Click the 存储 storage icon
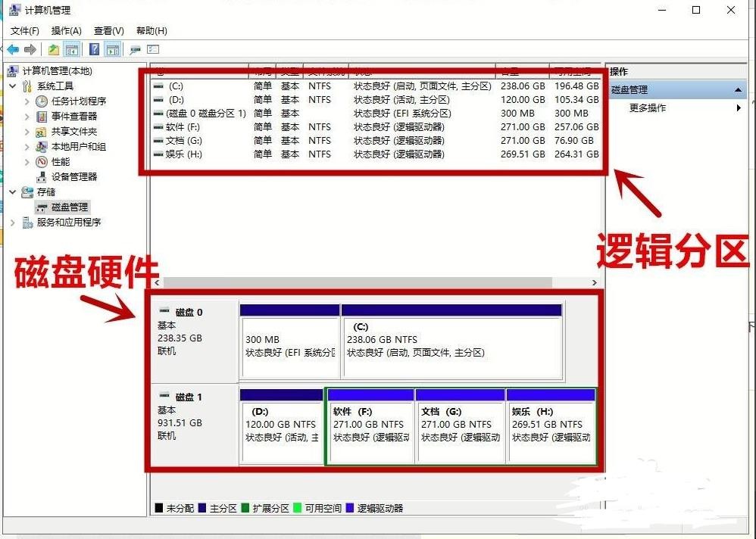This screenshot has height=539, width=756. [27, 192]
